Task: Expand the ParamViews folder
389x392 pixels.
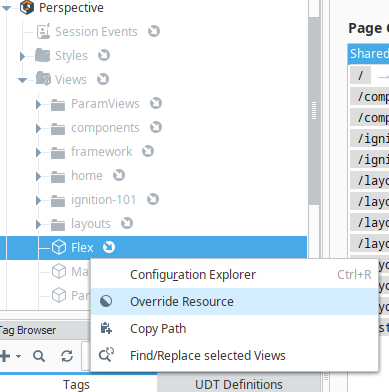Action: pos(38,104)
